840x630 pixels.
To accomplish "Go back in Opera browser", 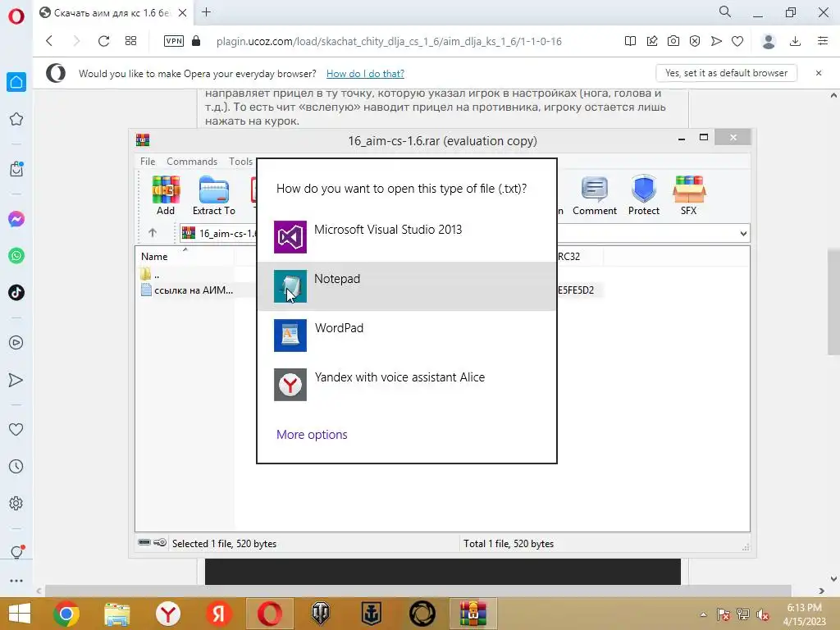I will click(x=49, y=41).
